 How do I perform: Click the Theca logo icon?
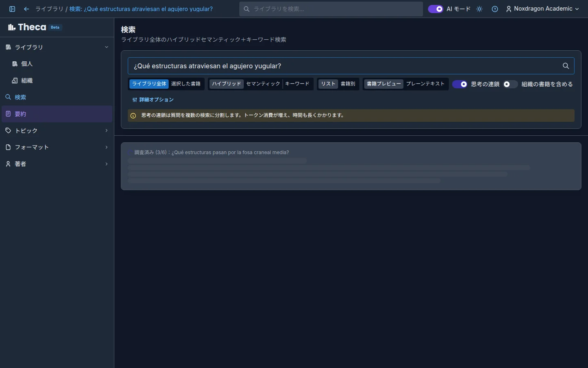click(11, 27)
